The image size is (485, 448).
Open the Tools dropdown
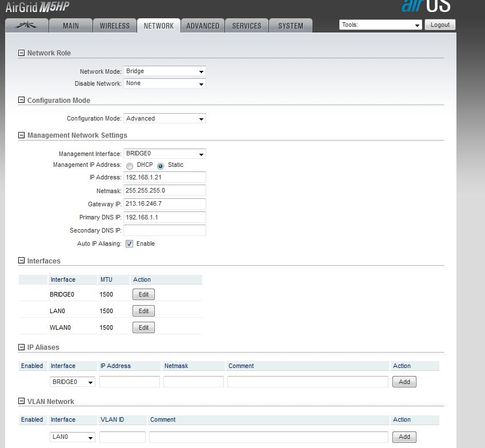(381, 25)
